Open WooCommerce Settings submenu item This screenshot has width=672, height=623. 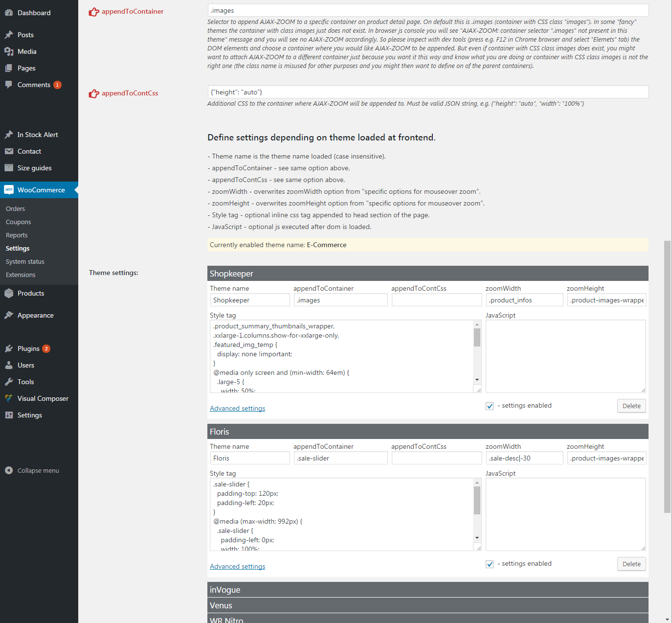point(18,248)
